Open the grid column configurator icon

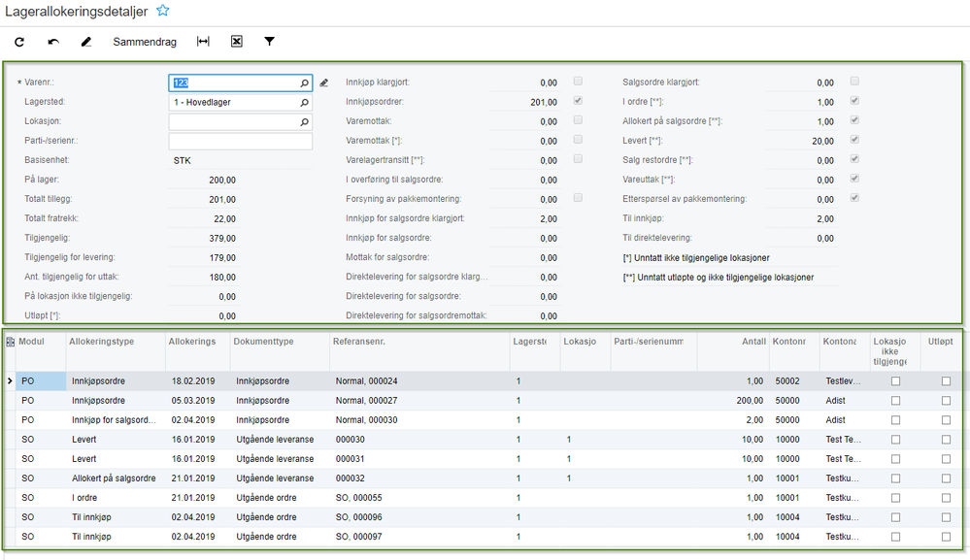tap(10, 342)
